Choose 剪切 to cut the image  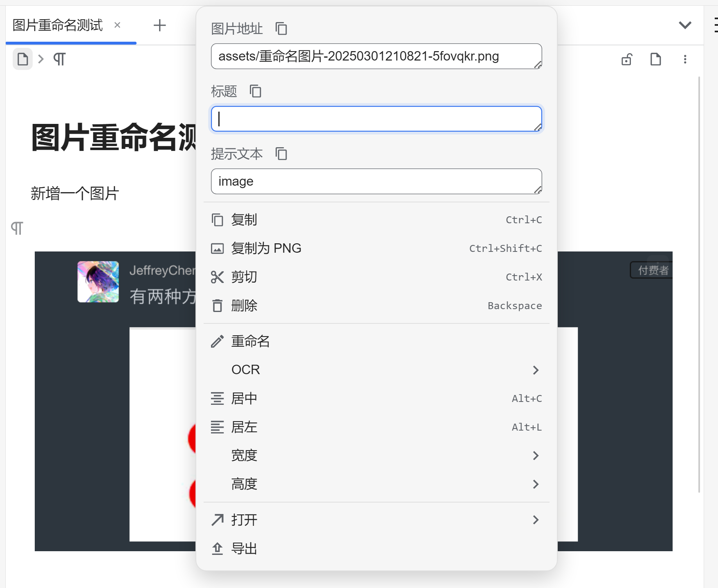pyautogui.click(x=376, y=277)
